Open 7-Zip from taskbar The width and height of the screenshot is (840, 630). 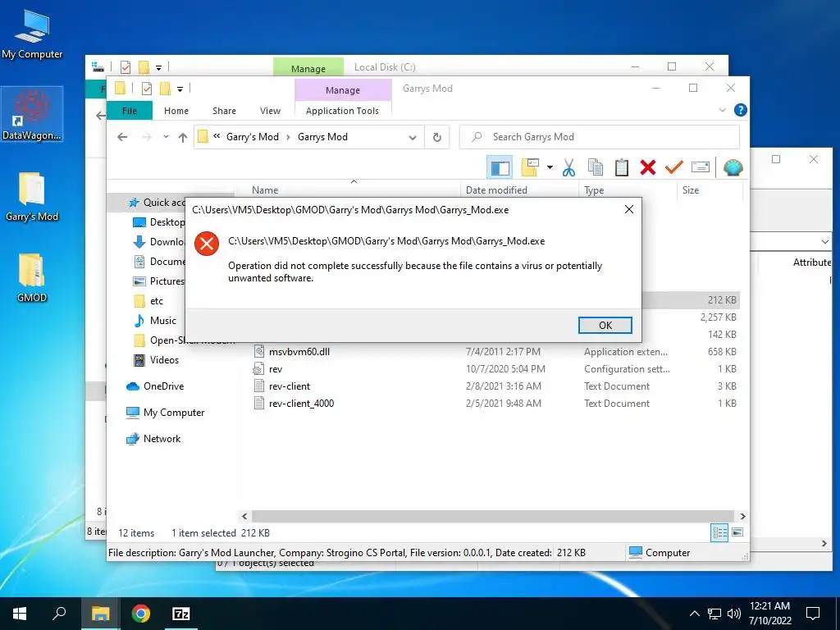click(x=181, y=614)
